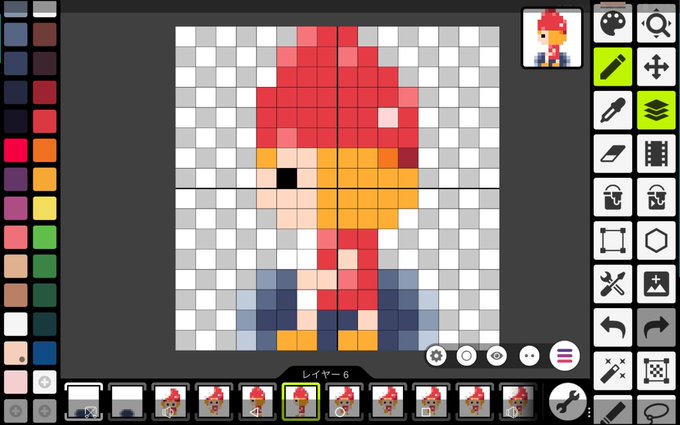Open the character preview thumbnail

click(552, 38)
